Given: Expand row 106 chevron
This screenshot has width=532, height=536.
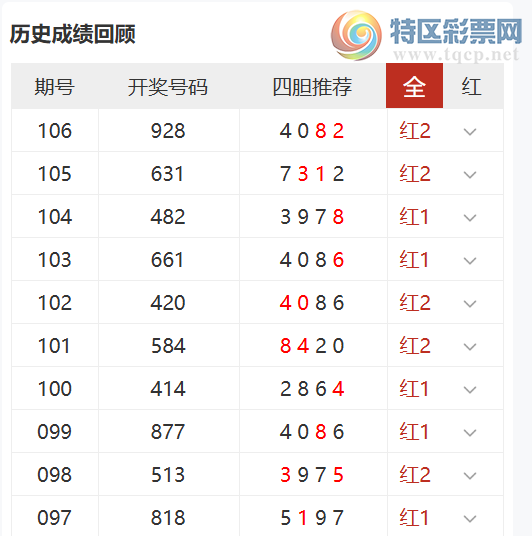Looking at the screenshot, I should point(470,132).
